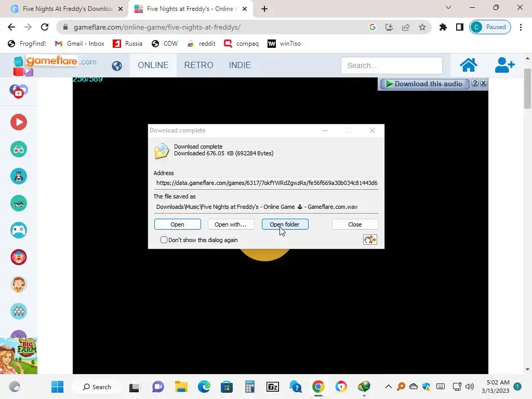Focus the Gameflare Search box
Image resolution: width=532 pixels, height=399 pixels.
(392, 65)
